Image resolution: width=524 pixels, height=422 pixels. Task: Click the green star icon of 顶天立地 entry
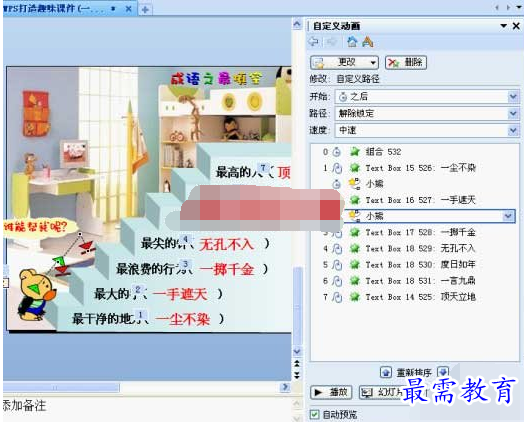354,296
